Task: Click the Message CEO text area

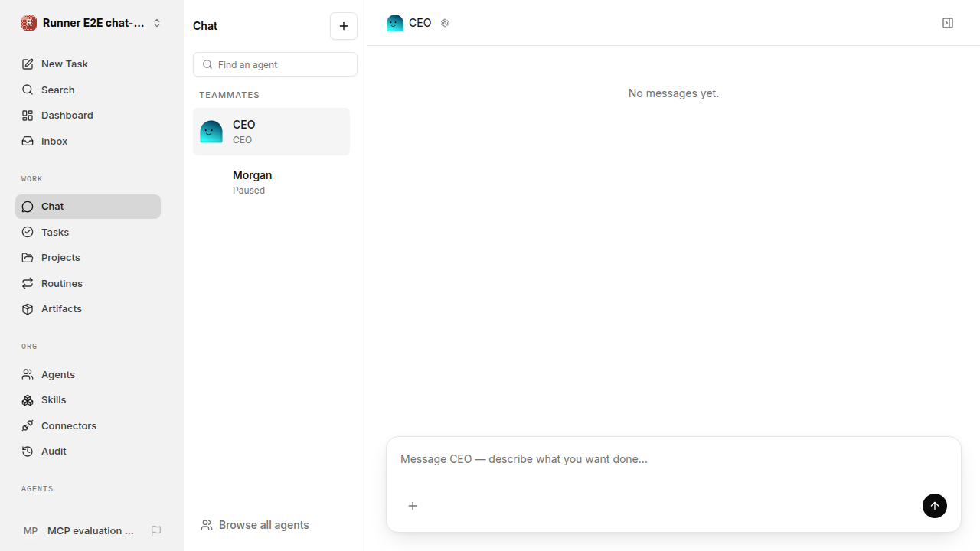Action: [674, 459]
